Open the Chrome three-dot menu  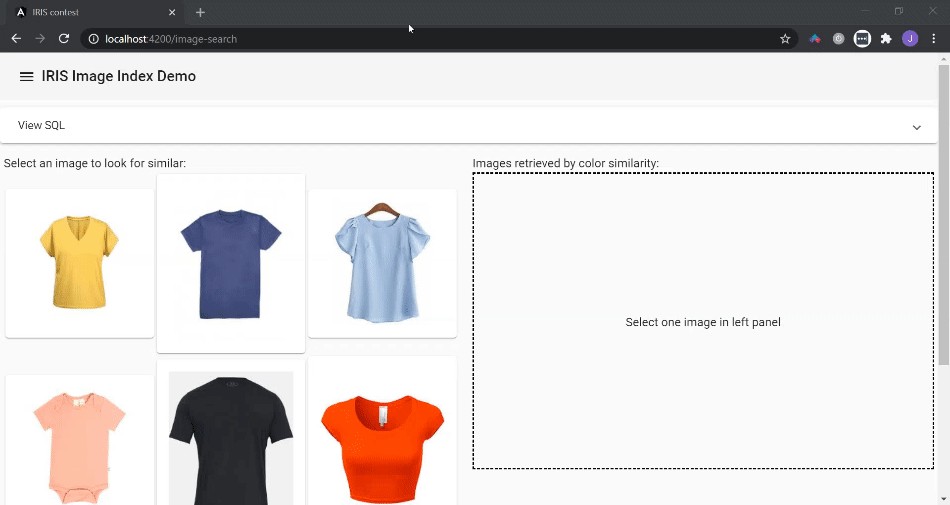tap(933, 39)
